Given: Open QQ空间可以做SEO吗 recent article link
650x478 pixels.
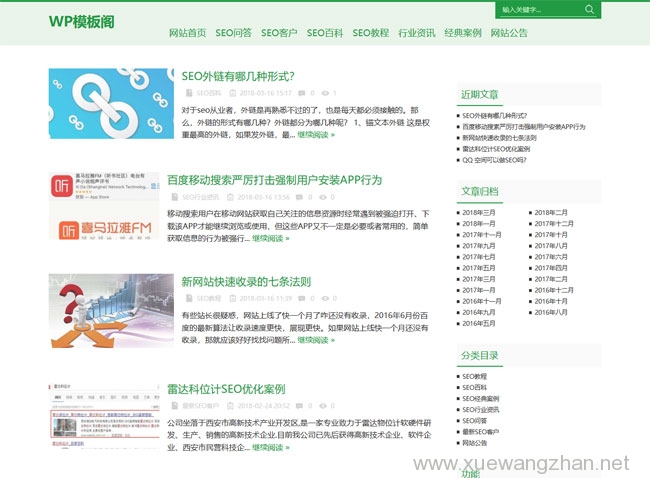Looking at the screenshot, I should tap(494, 160).
